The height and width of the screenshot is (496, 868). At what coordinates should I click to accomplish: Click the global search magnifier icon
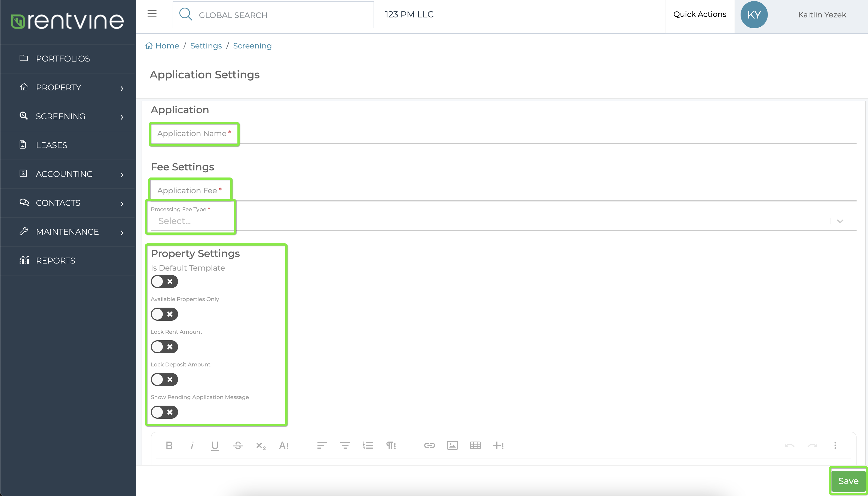coord(186,14)
